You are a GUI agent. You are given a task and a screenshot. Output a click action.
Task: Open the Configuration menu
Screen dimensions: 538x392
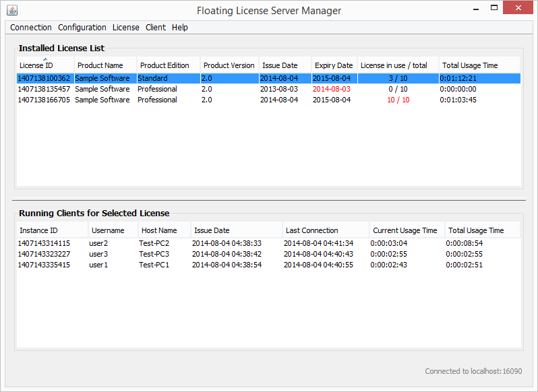(x=82, y=28)
